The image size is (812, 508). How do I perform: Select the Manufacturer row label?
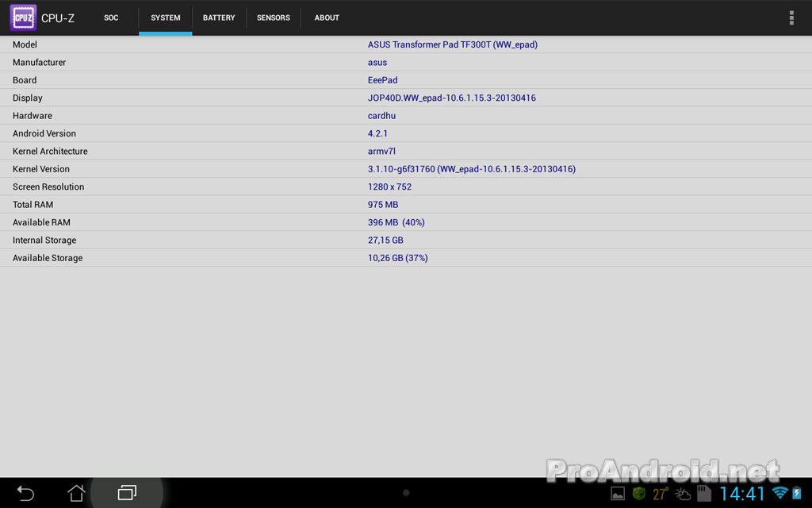[x=40, y=62]
